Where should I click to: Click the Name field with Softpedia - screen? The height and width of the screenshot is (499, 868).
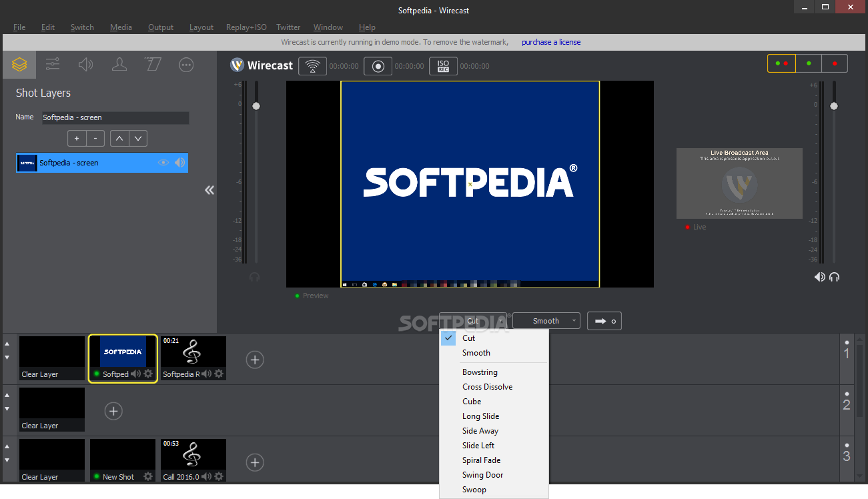[x=115, y=117]
